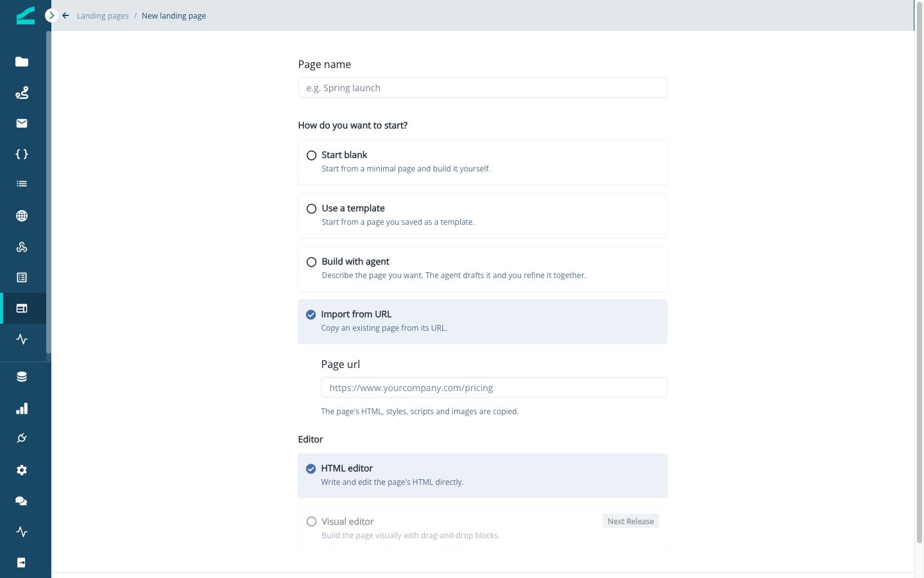Open the settings gear icon
This screenshot has width=924, height=578.
pos(22,470)
